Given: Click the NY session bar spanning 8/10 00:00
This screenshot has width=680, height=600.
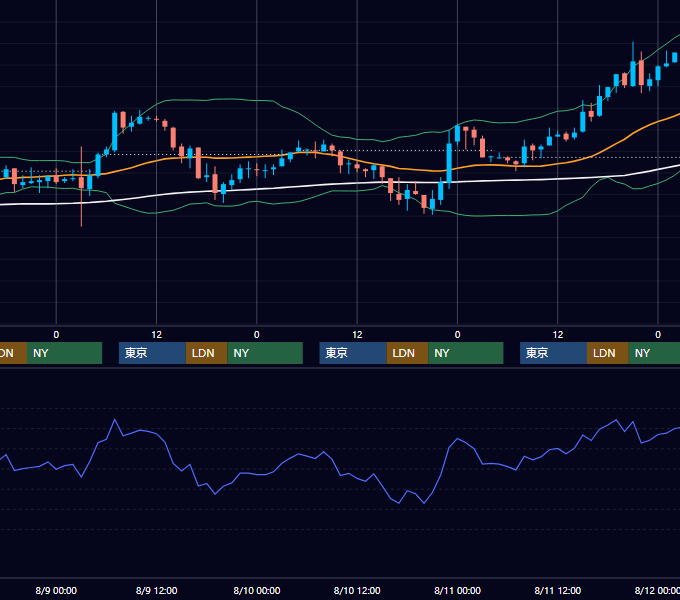Looking at the screenshot, I should [x=265, y=353].
